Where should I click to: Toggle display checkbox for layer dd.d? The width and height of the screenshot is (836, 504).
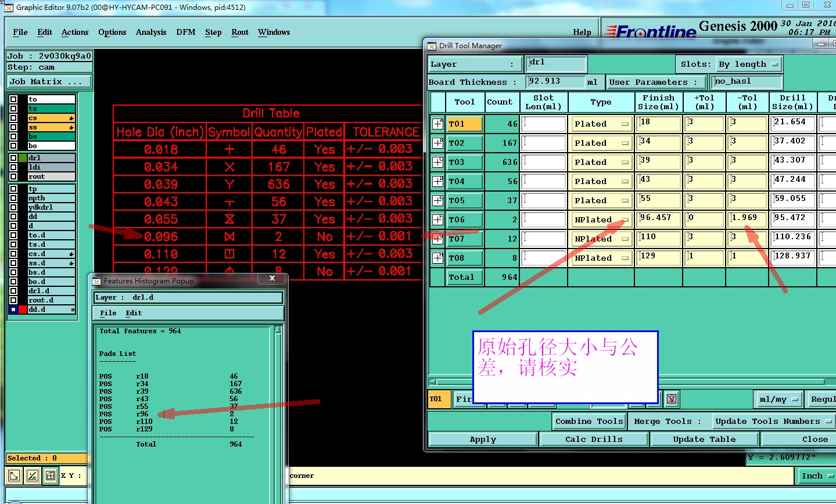coord(13,309)
